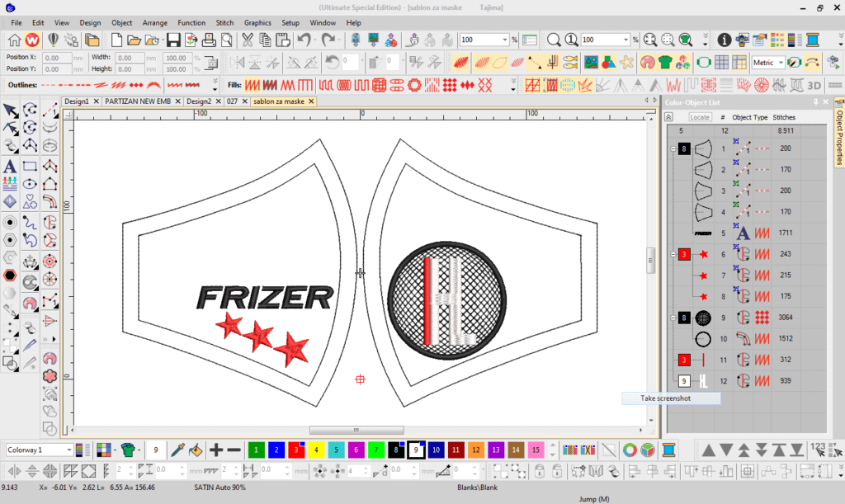845x504 pixels.
Task: Toggle the show grid icon
Action: click(720, 62)
